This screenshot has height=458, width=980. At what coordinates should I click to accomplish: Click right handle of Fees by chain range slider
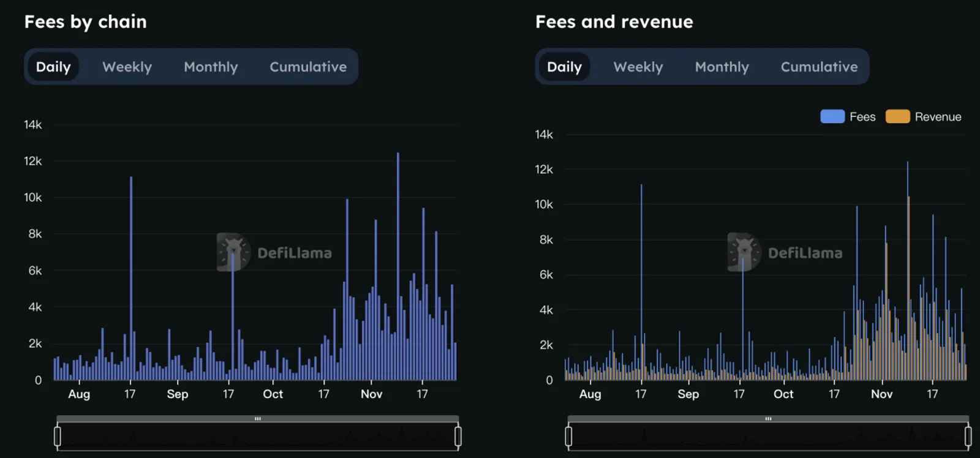point(458,437)
